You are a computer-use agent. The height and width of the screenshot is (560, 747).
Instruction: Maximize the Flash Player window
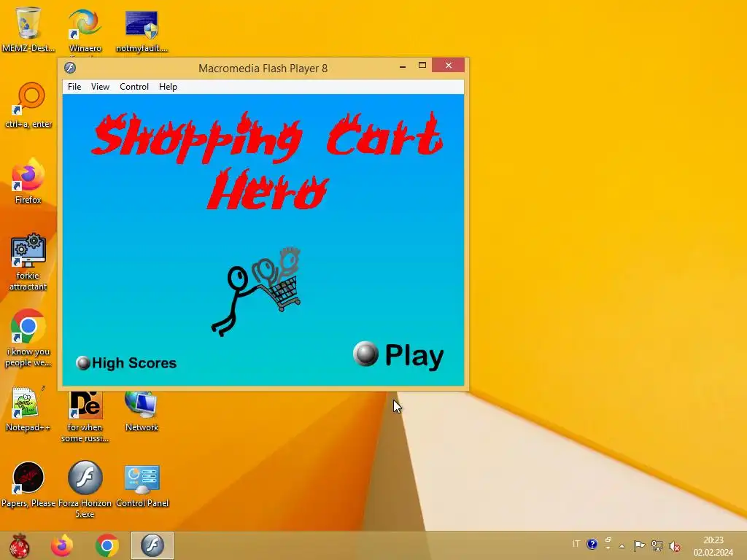coord(422,65)
